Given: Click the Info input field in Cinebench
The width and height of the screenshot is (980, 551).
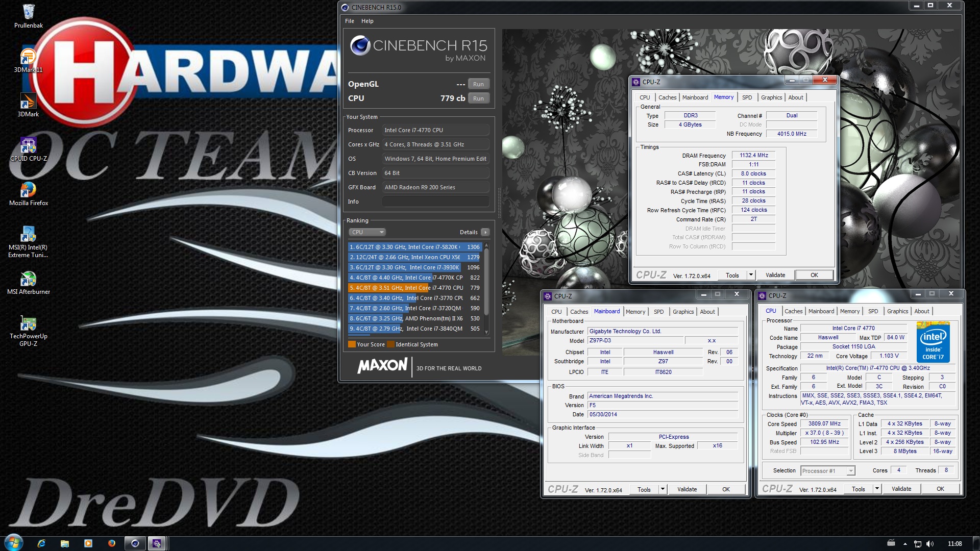Looking at the screenshot, I should 435,202.
